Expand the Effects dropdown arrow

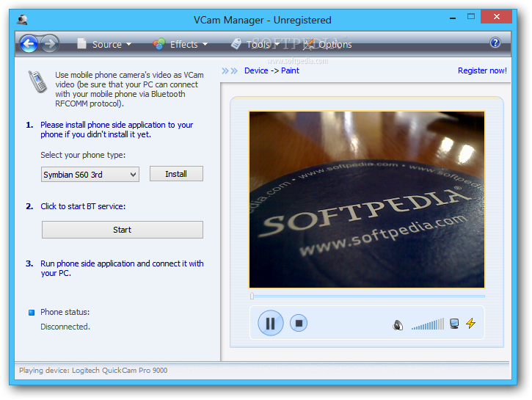(x=205, y=45)
